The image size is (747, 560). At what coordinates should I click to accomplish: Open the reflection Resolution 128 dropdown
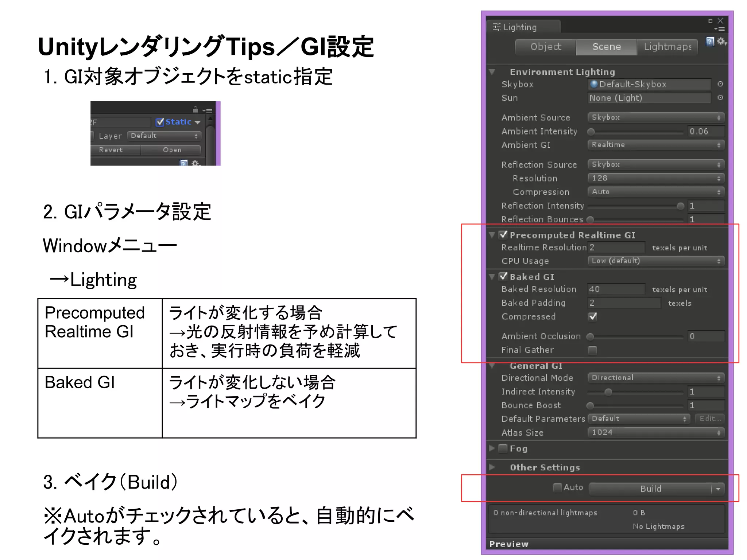[x=656, y=178]
